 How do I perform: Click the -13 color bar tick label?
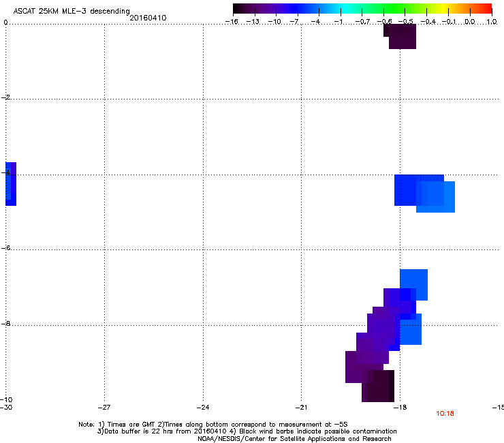tap(253, 22)
